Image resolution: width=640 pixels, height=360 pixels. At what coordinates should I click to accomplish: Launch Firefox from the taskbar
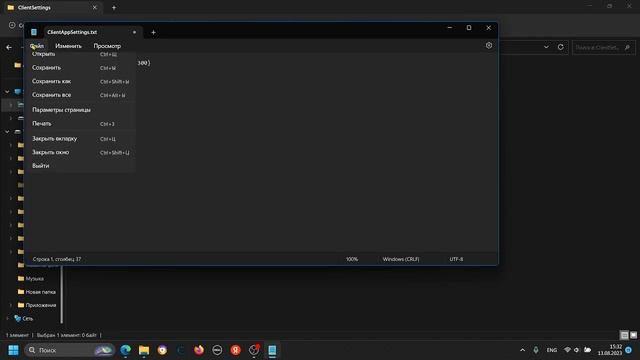199,350
